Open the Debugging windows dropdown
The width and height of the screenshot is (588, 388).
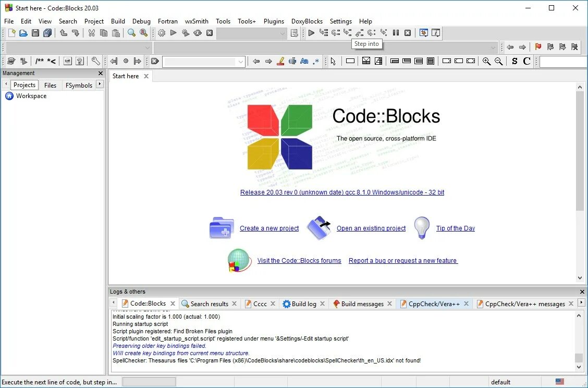pos(423,33)
